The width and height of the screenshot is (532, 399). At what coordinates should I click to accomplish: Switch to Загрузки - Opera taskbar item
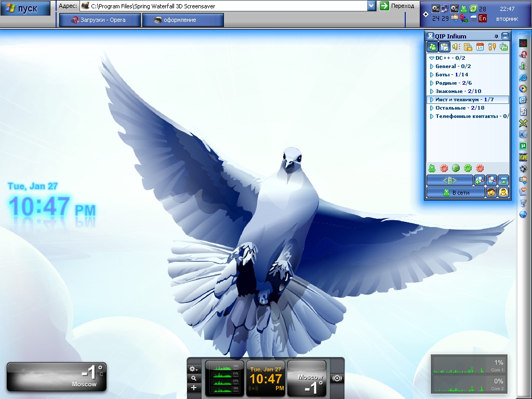tap(99, 20)
